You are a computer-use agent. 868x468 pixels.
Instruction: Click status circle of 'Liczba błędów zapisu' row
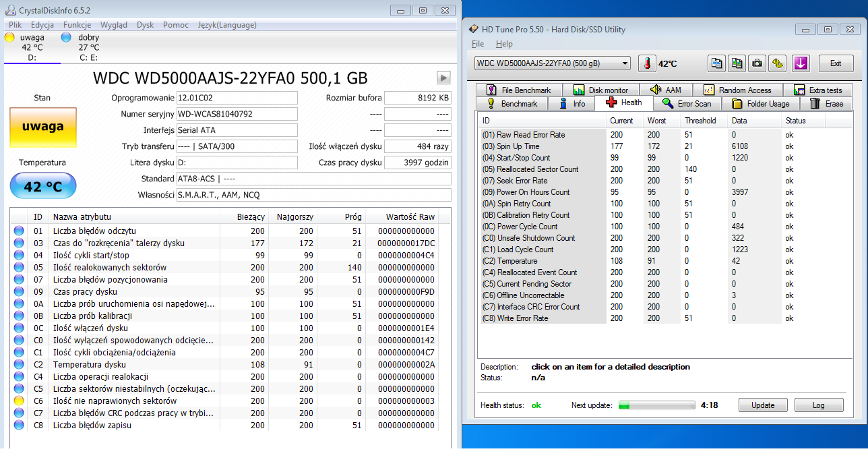click(19, 426)
